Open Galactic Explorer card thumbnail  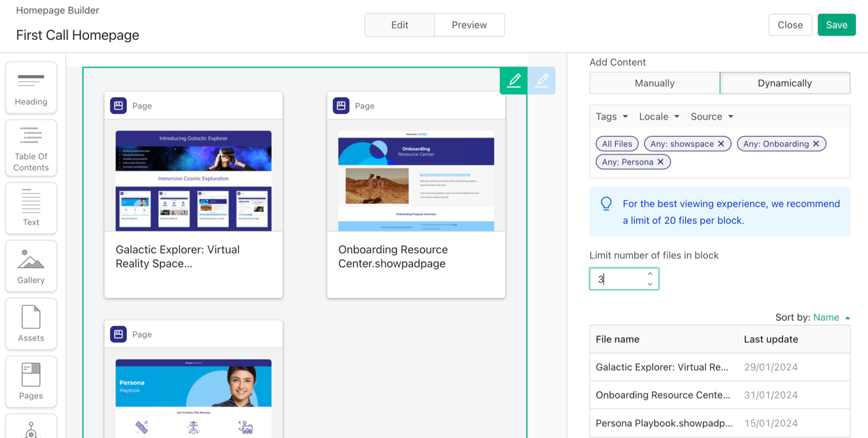point(193,180)
